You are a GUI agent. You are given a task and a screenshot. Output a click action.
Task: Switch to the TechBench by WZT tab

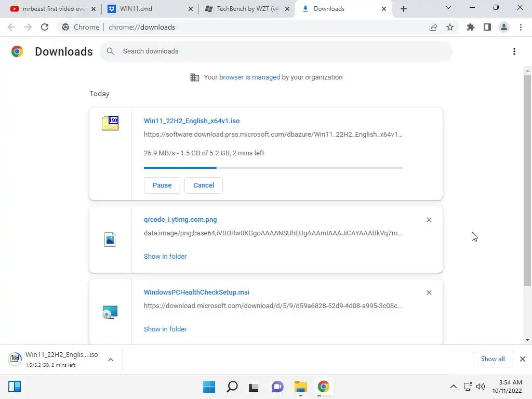point(247,9)
